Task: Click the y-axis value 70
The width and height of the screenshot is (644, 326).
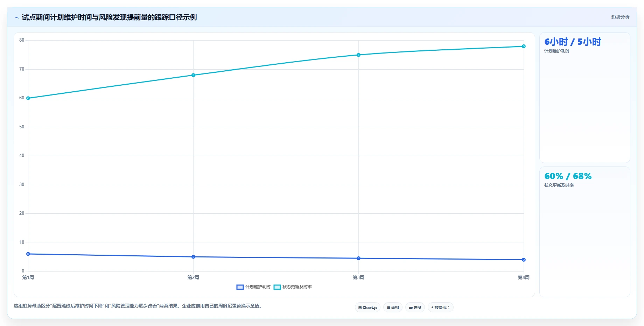Action: tap(22, 69)
